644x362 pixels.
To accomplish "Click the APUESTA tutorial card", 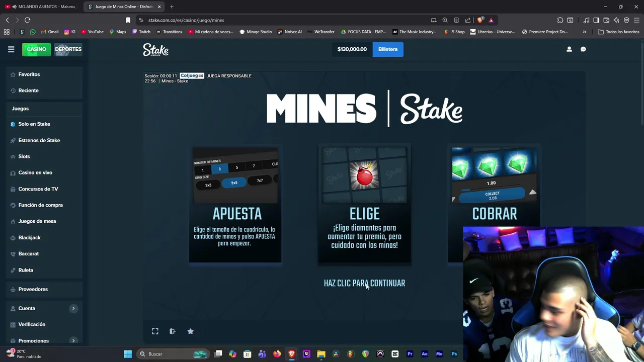I will (235, 205).
